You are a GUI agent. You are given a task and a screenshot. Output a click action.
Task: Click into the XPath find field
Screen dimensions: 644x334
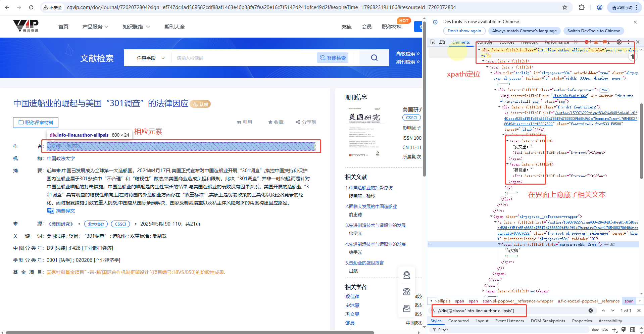pos(512,311)
